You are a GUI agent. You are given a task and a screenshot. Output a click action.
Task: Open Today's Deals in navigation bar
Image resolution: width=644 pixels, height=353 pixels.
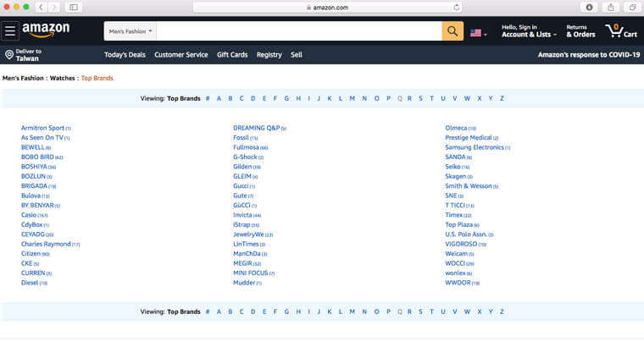125,55
